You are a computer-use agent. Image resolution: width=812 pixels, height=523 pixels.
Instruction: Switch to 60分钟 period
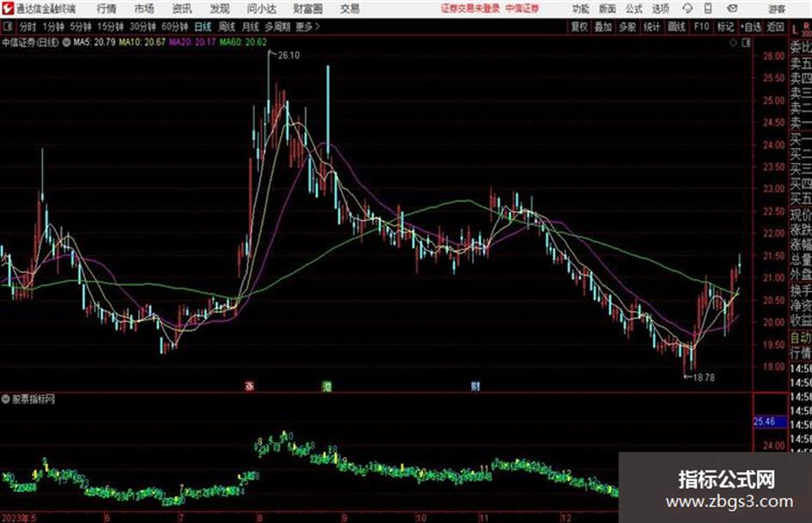174,27
